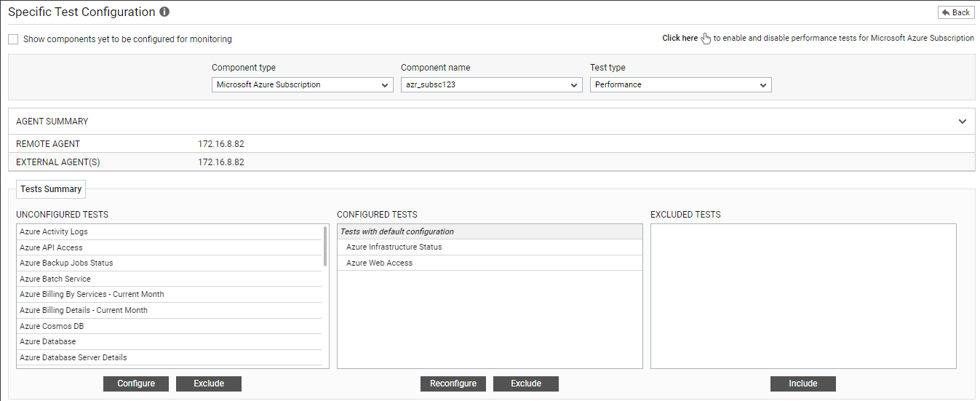The width and height of the screenshot is (980, 401).
Task: Select Azure API Access test
Action: tap(169, 247)
